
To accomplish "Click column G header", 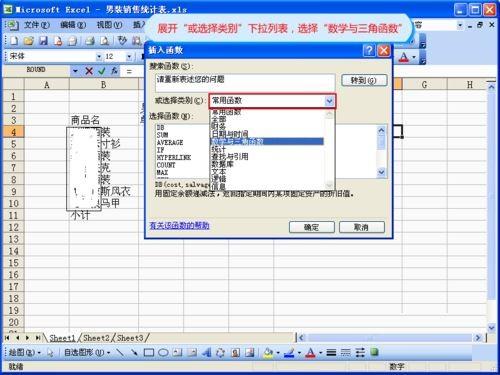I will [x=424, y=85].
